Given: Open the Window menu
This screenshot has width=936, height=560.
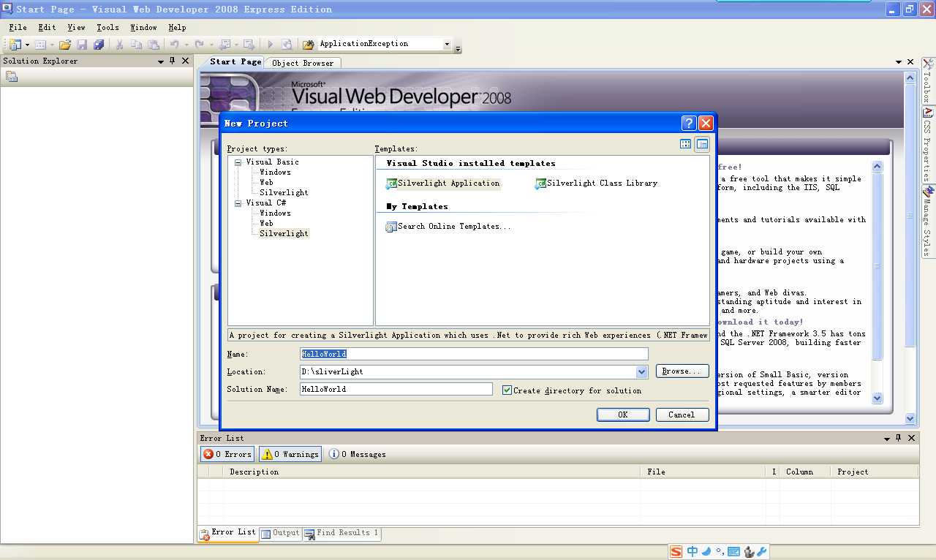Looking at the screenshot, I should pyautogui.click(x=143, y=27).
